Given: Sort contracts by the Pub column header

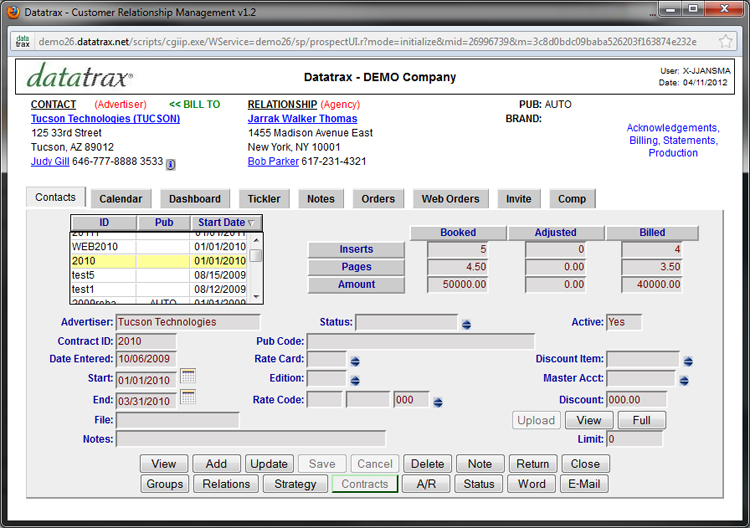Looking at the screenshot, I should click(164, 222).
